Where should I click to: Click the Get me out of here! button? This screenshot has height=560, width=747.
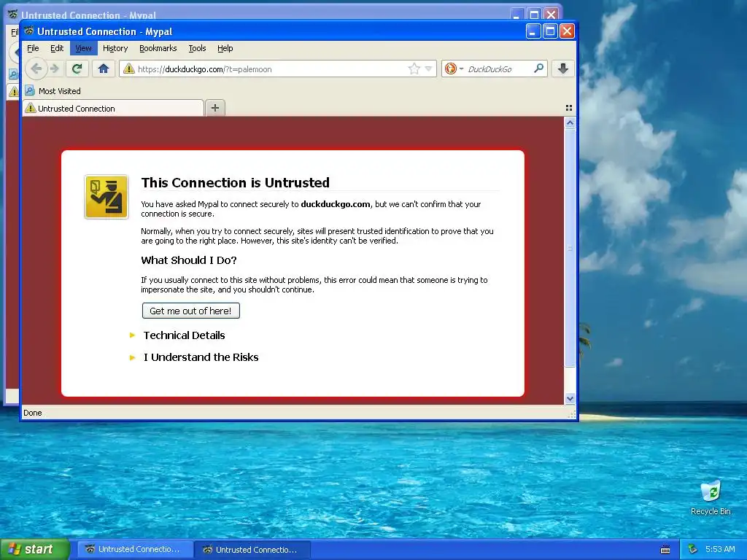pos(190,311)
